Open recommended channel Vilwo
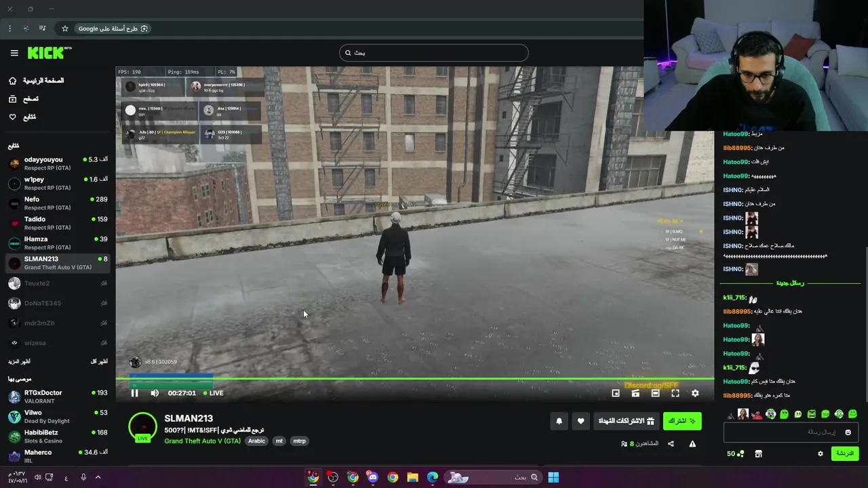Screen dimensions: 868x488 (x=58, y=416)
